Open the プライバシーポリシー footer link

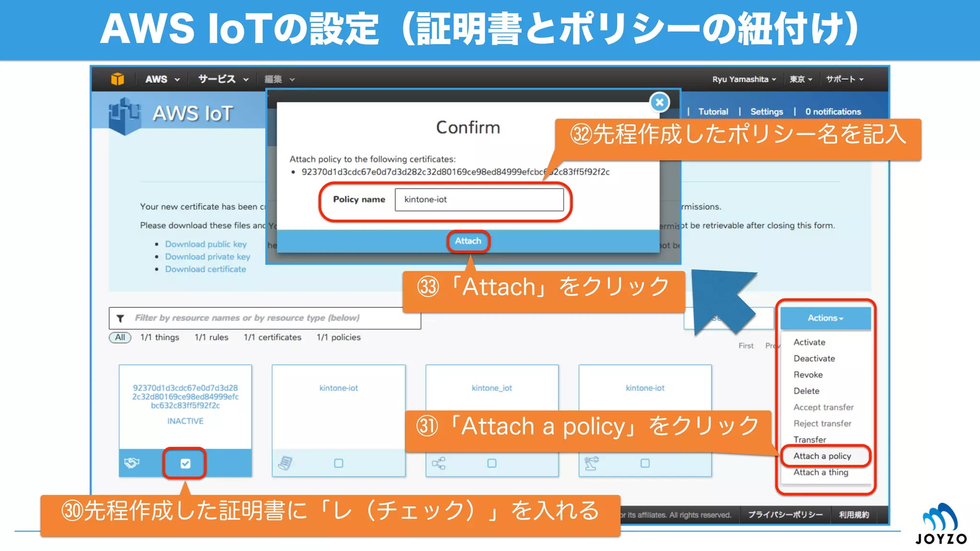[786, 515]
